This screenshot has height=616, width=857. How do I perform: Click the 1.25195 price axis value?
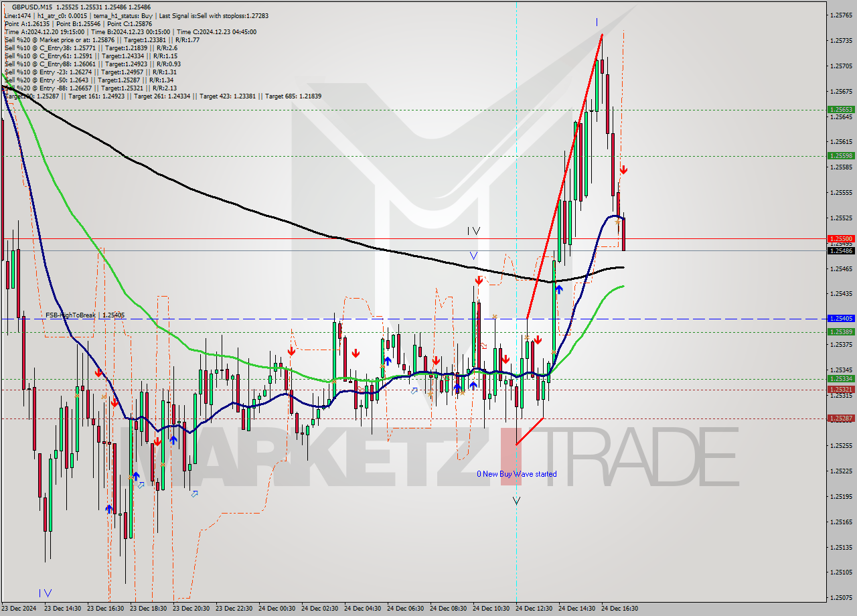coord(841,496)
